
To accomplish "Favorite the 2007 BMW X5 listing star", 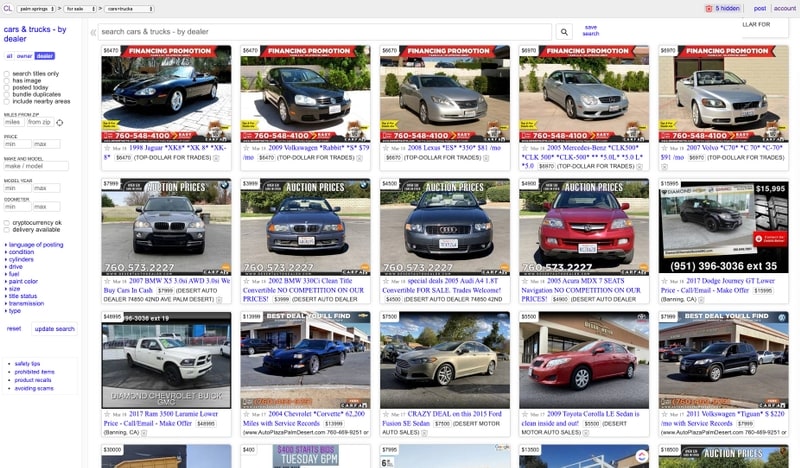I will [107, 281].
